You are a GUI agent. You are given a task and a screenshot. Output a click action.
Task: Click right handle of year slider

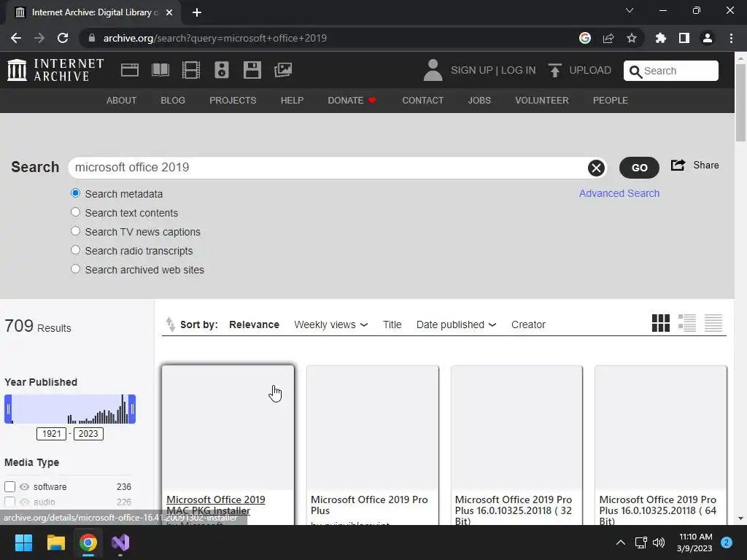(x=132, y=409)
